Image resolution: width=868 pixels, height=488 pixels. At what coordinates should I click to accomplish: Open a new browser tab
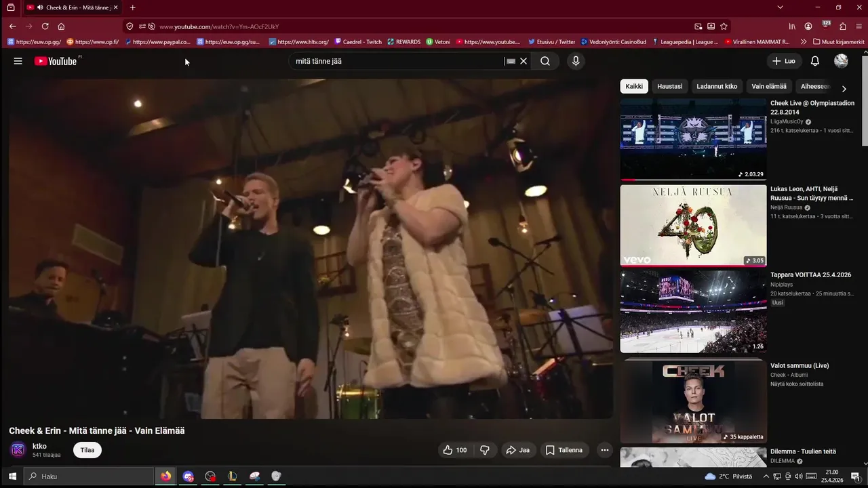132,7
